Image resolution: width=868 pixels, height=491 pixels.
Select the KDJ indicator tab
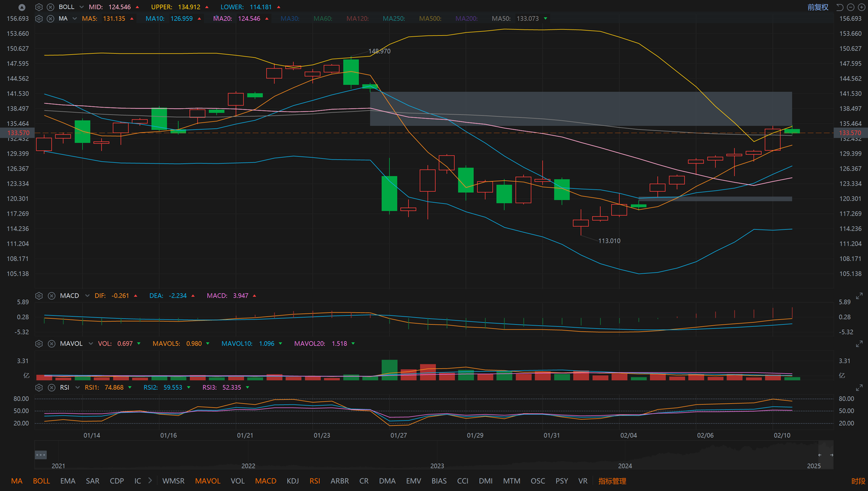click(x=293, y=481)
